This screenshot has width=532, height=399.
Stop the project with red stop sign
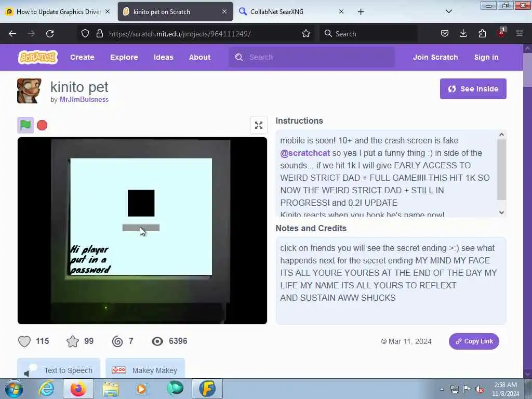(42, 125)
